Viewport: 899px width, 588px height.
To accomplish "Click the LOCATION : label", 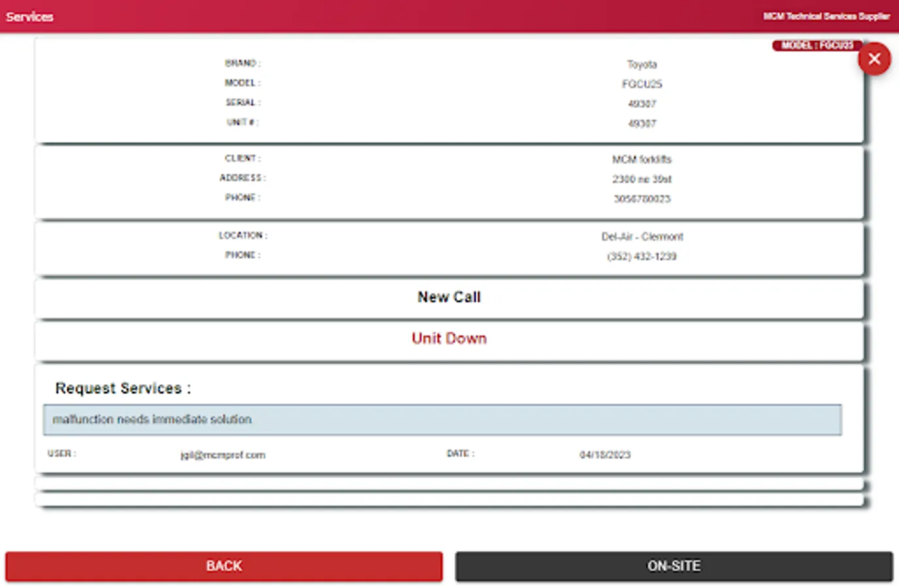I will tap(242, 235).
